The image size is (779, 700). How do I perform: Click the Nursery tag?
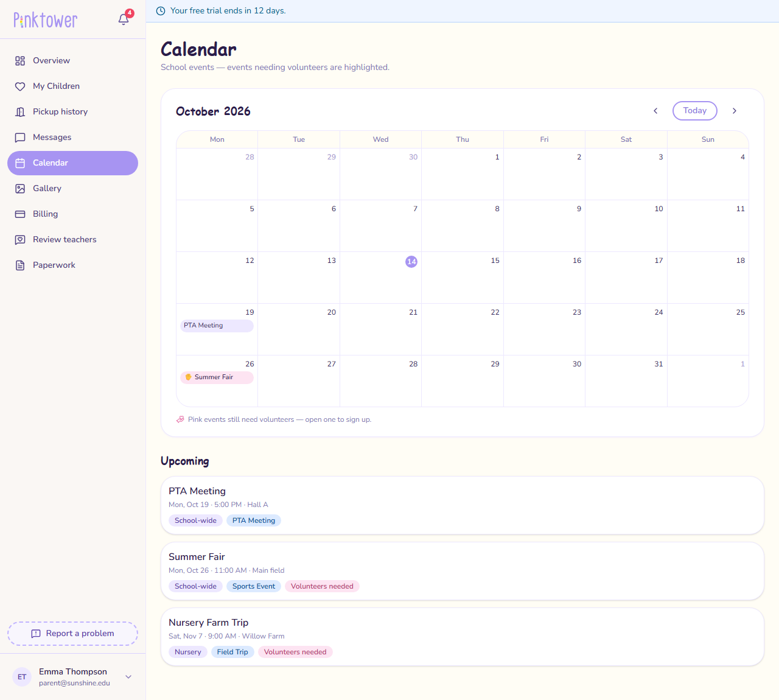(187, 652)
